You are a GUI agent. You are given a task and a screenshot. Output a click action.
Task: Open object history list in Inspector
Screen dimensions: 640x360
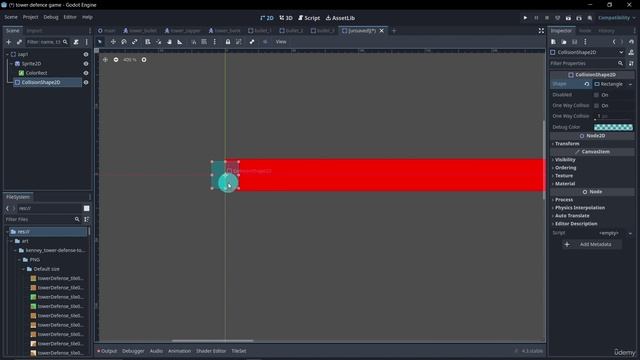coord(631,42)
